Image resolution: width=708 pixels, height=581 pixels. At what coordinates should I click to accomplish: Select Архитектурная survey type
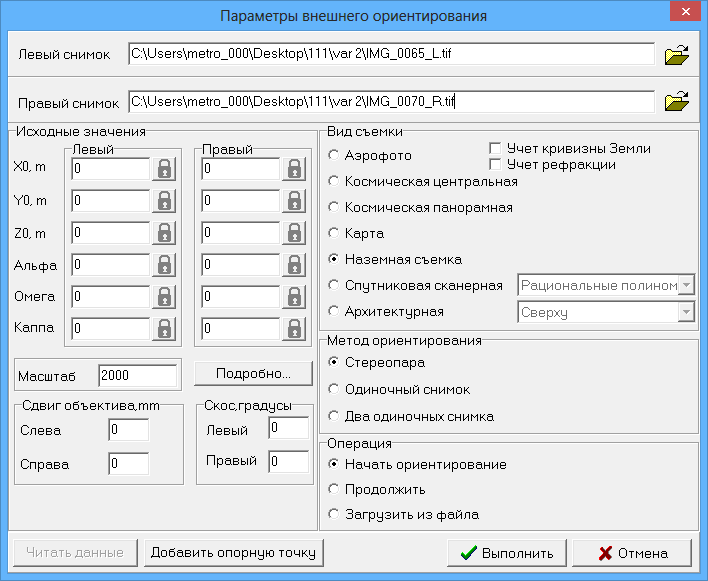coord(334,311)
